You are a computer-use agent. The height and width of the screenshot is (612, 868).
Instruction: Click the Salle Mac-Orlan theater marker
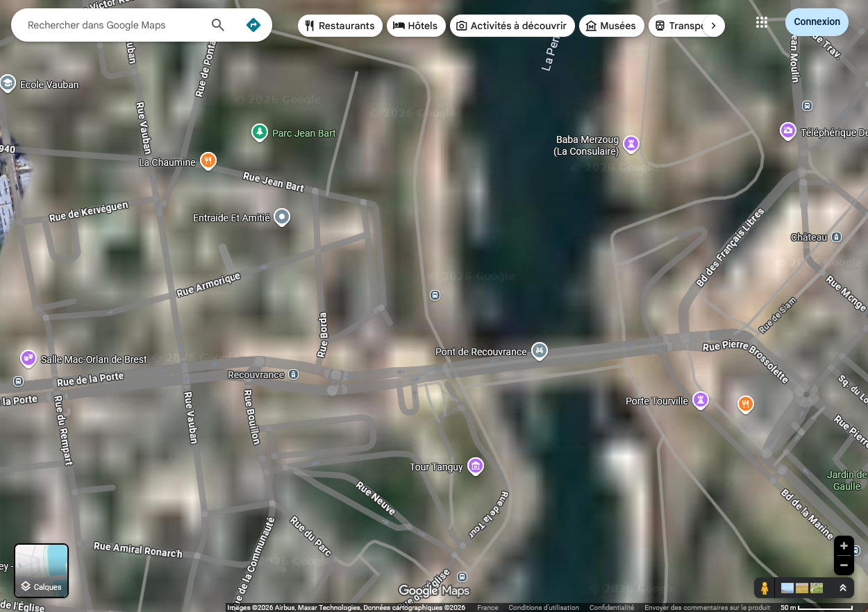point(28,358)
